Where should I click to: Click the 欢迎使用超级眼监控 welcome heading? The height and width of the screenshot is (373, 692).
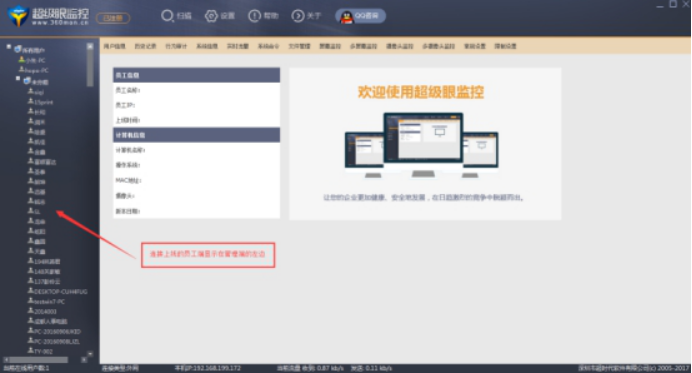(421, 92)
